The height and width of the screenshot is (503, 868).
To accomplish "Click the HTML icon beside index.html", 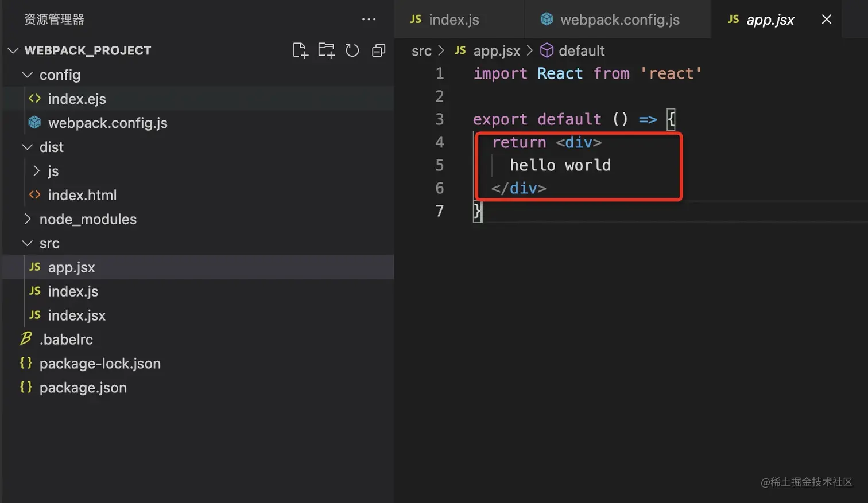I will point(34,195).
